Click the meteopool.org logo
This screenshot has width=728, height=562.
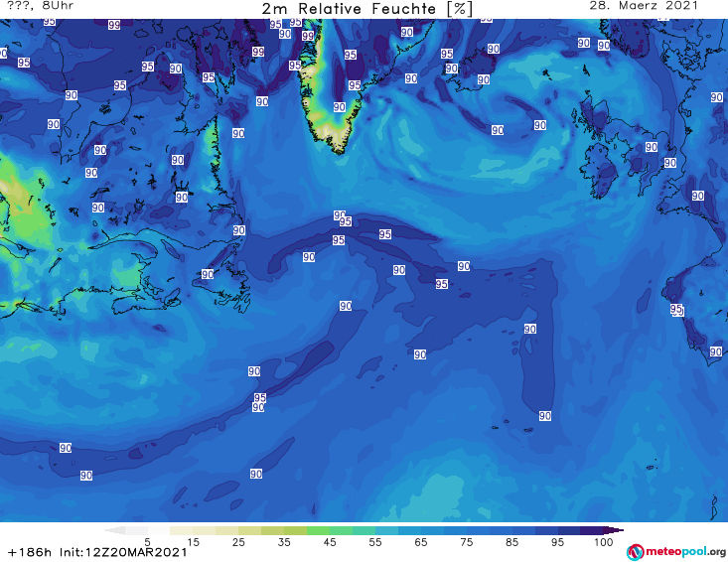pyautogui.click(x=676, y=552)
